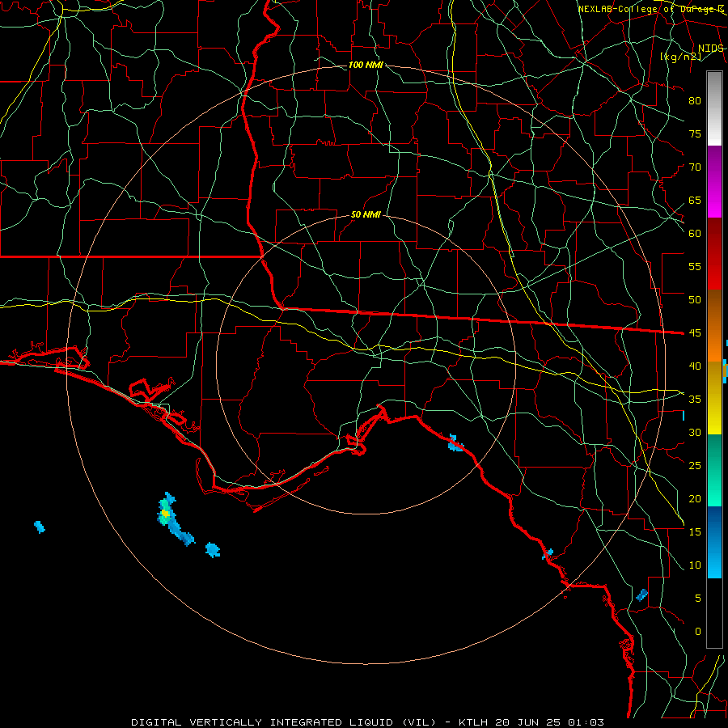Screen dimensions: 728x728
Task: Click the scale value "45"
Action: tap(695, 333)
